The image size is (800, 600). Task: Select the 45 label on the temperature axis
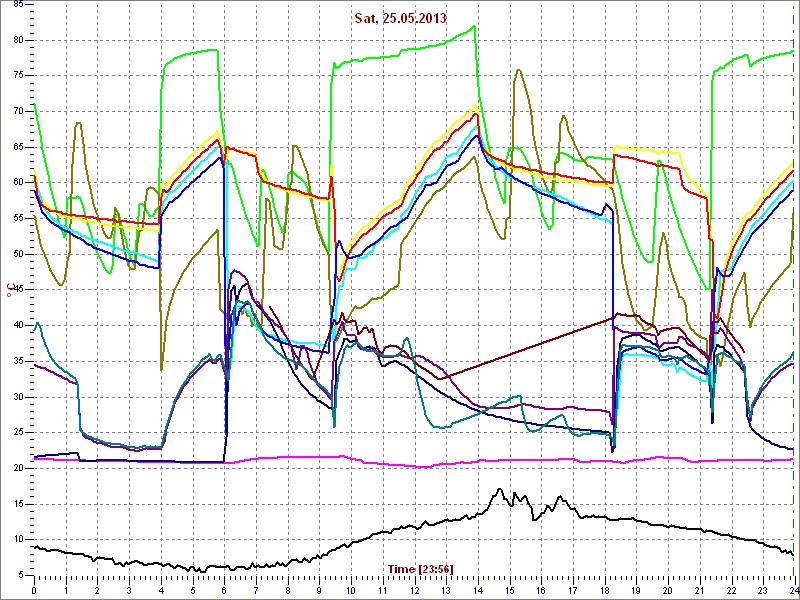coord(17,290)
